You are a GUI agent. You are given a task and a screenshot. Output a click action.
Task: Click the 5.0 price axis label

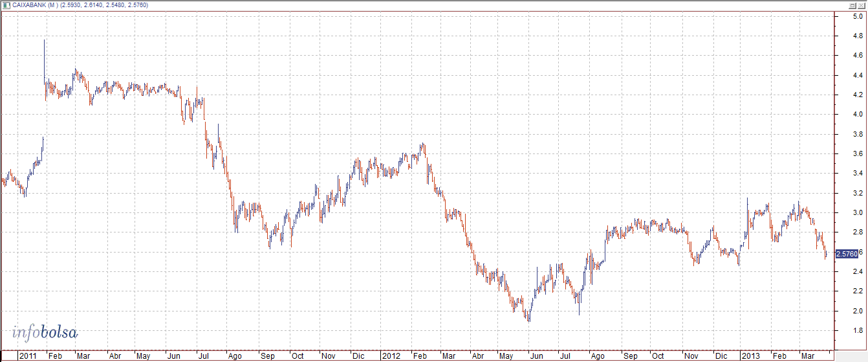coord(858,17)
